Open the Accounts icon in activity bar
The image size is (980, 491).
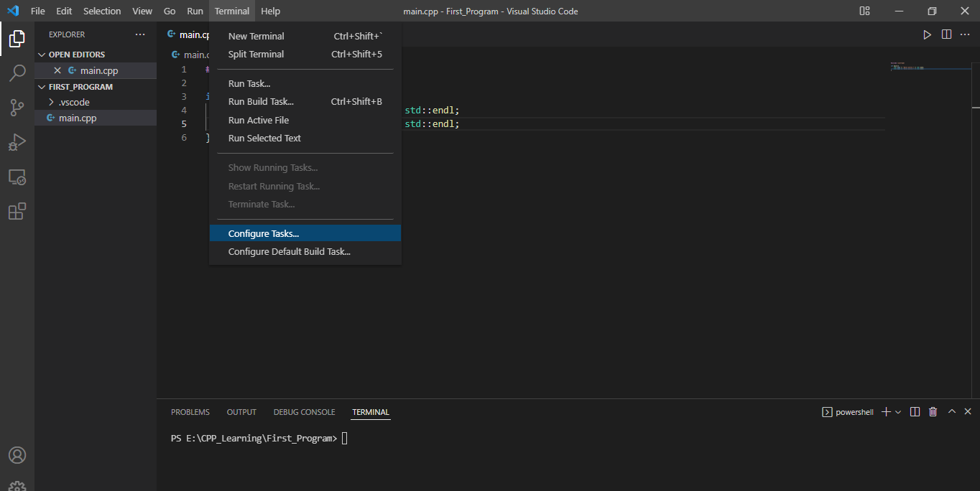click(17, 454)
